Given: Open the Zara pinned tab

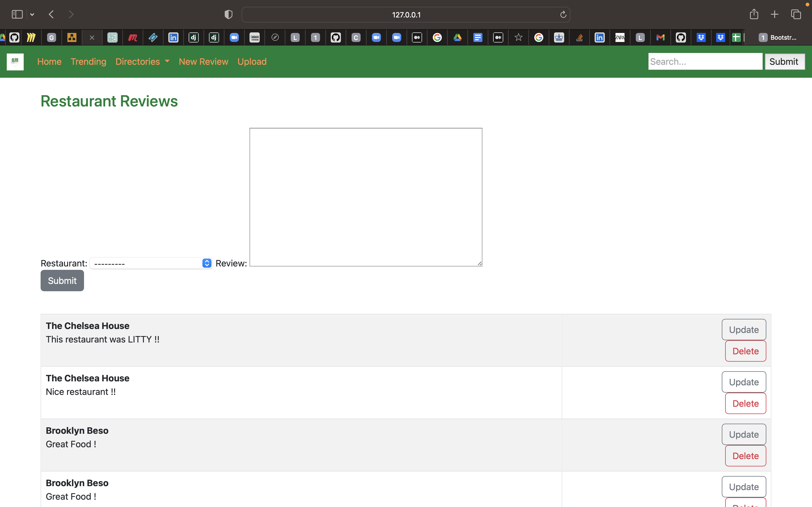Looking at the screenshot, I should click(x=620, y=37).
